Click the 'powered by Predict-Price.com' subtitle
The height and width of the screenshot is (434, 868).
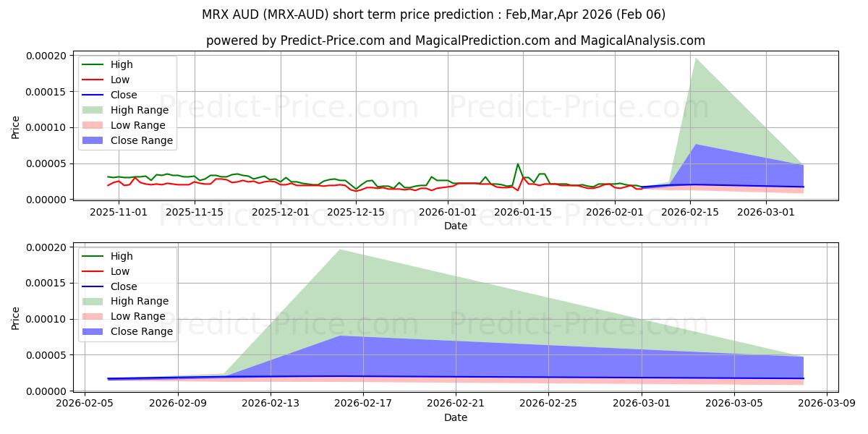point(455,41)
